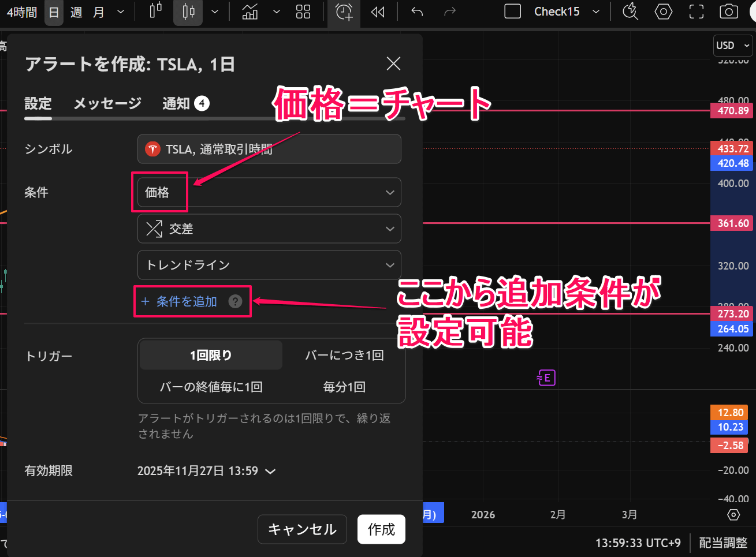This screenshot has width=756, height=557.
Task: Choose バーの終値毎に1回 as trigger
Action: coord(210,387)
